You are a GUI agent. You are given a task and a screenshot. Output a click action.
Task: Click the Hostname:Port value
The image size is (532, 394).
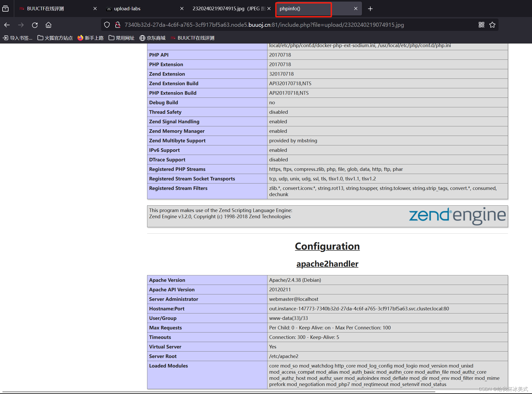pos(359,309)
